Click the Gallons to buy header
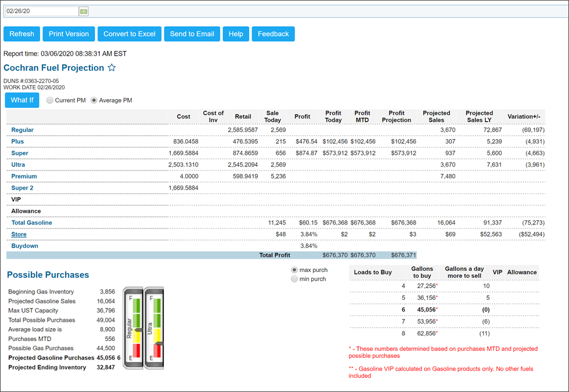This screenshot has height=392, width=569. 422,273
